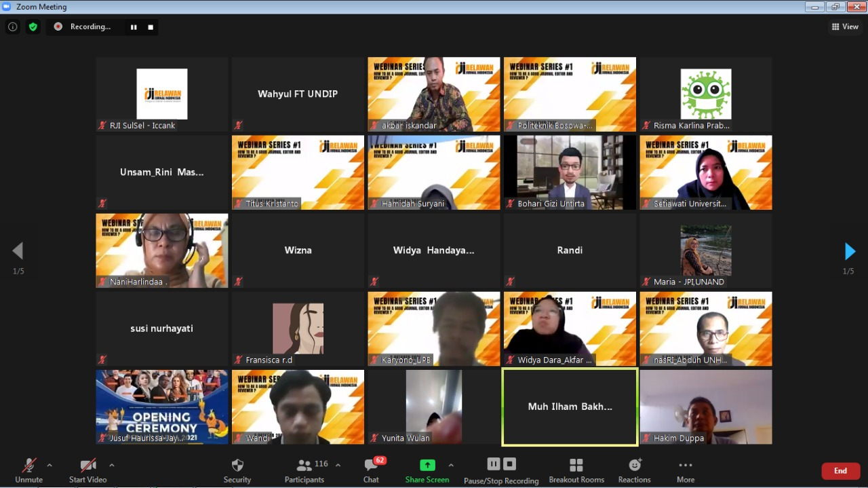Select Setiawati Universit... video tile
The width and height of the screenshot is (868, 488).
(706, 172)
